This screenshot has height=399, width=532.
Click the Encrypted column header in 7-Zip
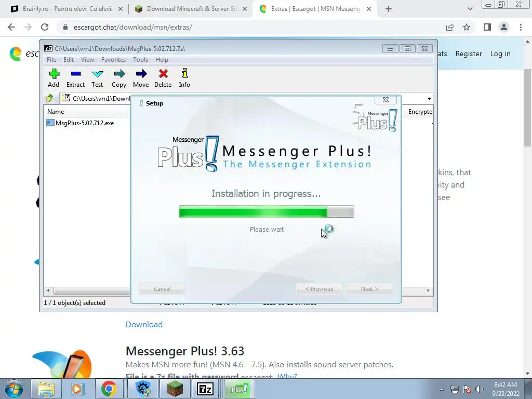pyautogui.click(x=420, y=112)
